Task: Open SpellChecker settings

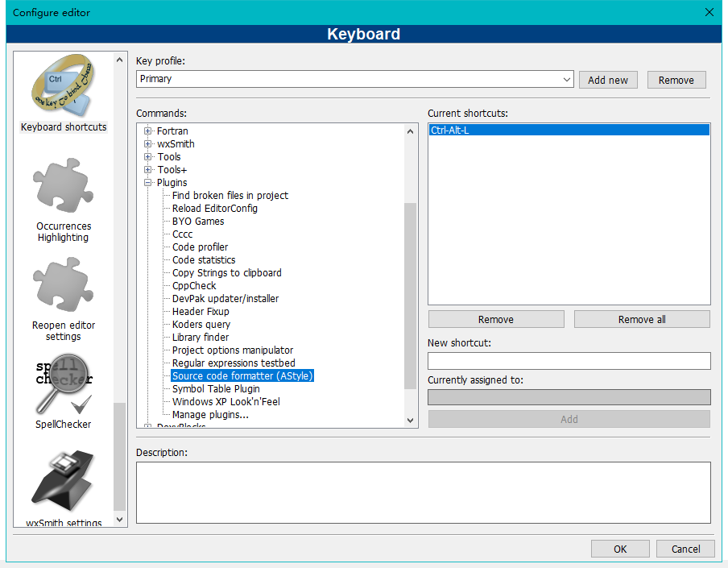Action: pos(63,385)
